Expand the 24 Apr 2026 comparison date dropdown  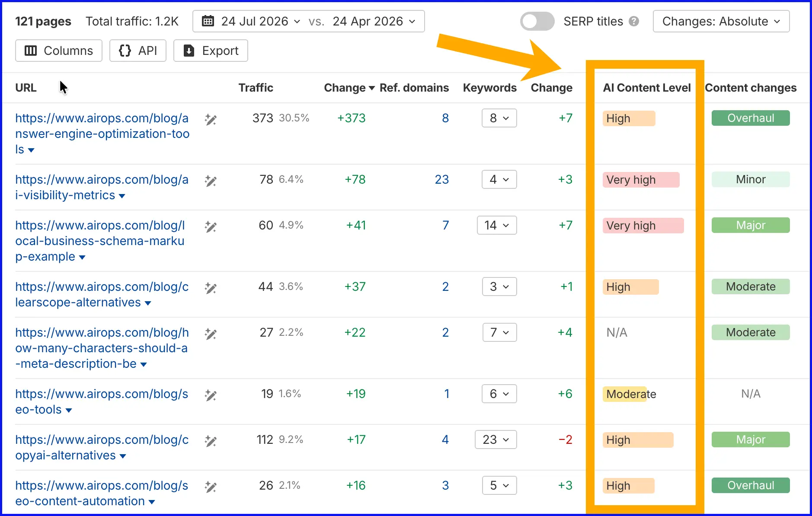pos(374,21)
